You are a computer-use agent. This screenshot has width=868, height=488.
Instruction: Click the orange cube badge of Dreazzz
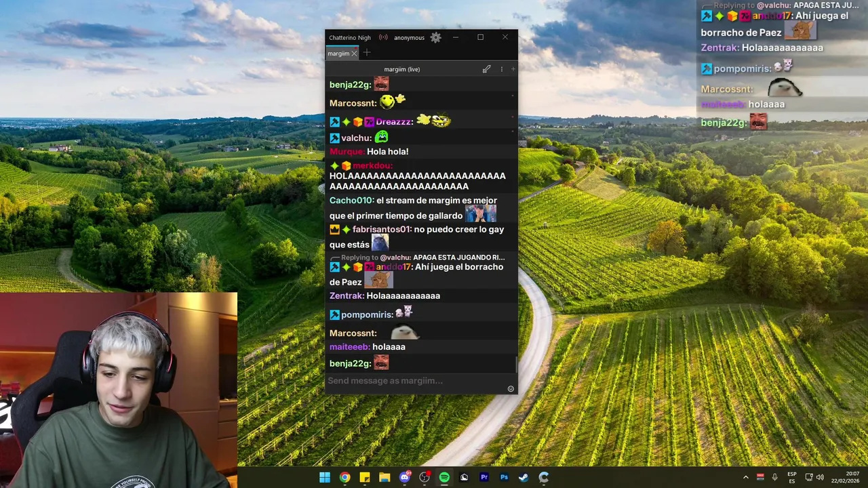[x=357, y=122]
